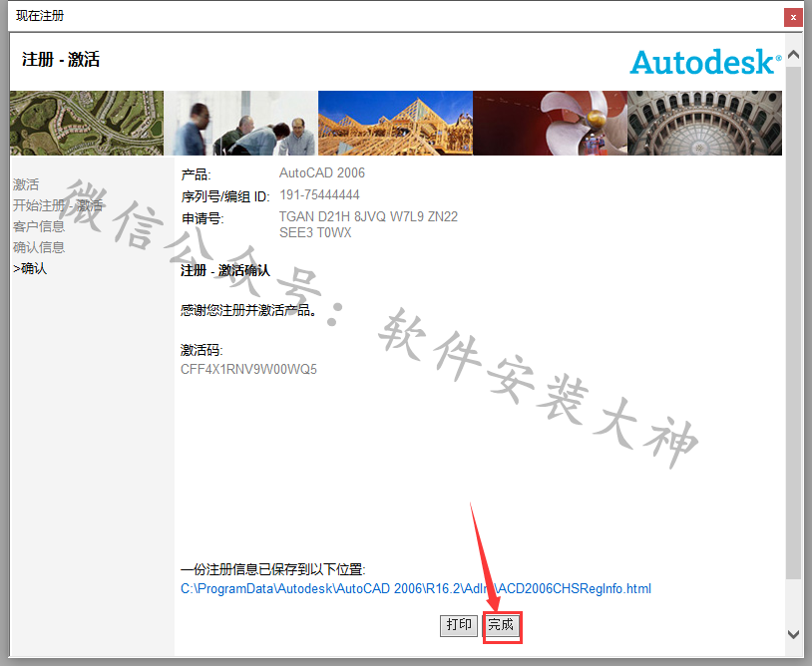The image size is (812, 666).
Task: Click the 产品 label
Action: pyautogui.click(x=196, y=174)
